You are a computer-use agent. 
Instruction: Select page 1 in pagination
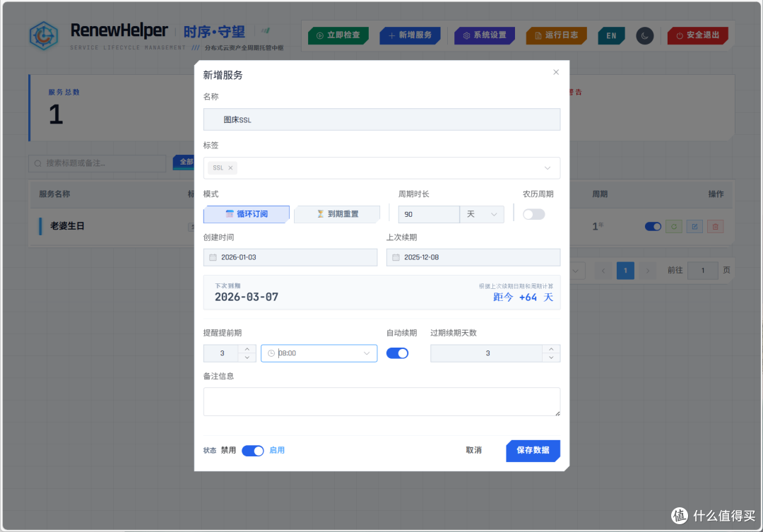tap(625, 271)
